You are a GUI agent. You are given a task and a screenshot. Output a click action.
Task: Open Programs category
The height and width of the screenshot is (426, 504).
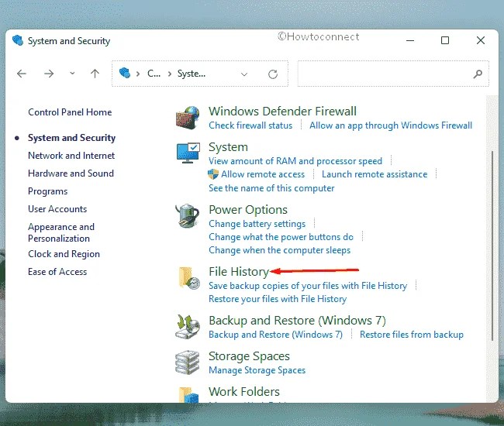click(47, 191)
